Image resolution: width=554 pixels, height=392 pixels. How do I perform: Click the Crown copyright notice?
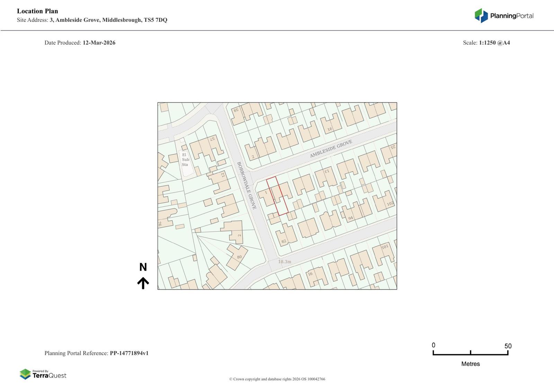point(277,379)
